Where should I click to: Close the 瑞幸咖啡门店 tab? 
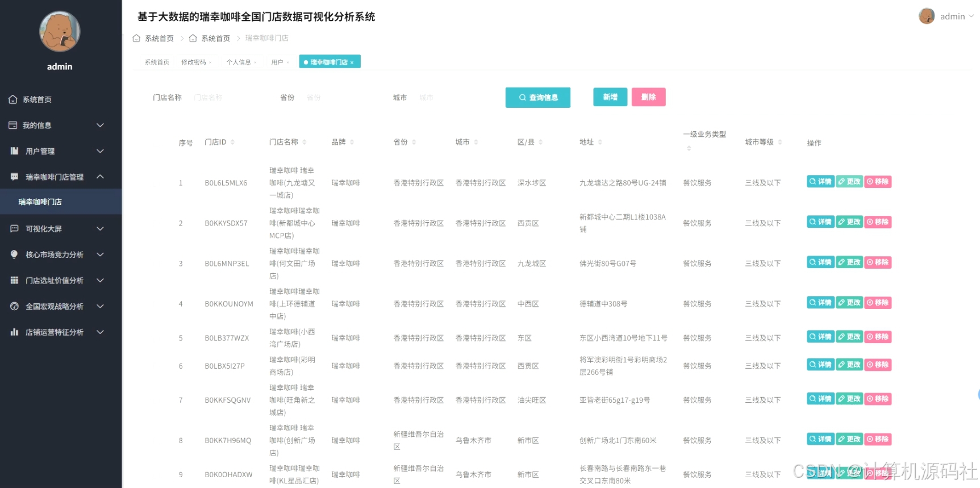[352, 62]
